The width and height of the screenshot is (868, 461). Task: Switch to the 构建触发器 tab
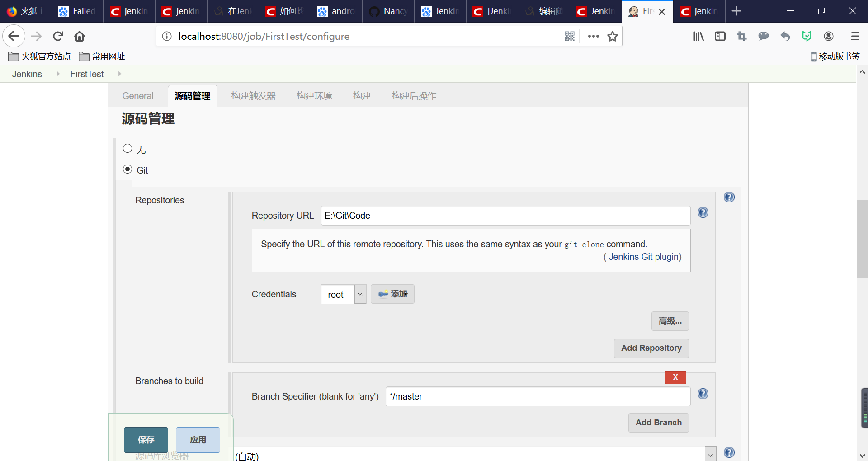coord(254,96)
